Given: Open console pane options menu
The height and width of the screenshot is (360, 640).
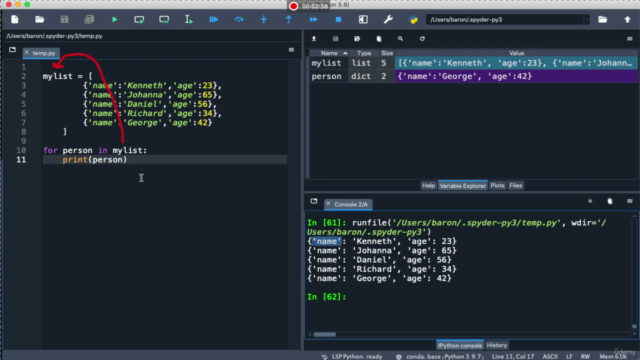Looking at the screenshot, I should pos(630,201).
